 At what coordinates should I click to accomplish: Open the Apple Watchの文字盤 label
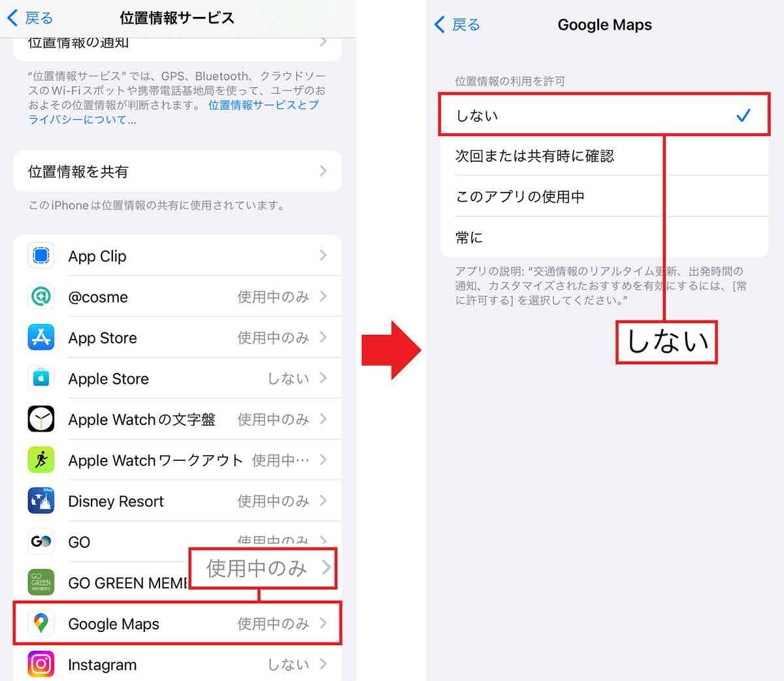[x=142, y=420]
